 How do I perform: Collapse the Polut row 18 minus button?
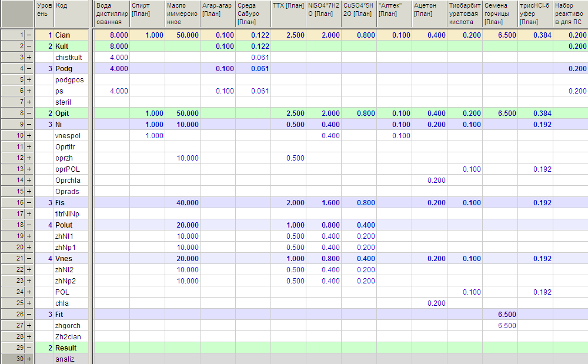click(x=29, y=225)
